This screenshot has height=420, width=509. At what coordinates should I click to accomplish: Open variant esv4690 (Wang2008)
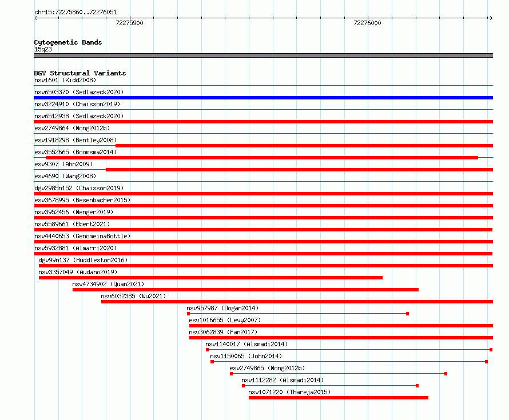(x=65, y=176)
